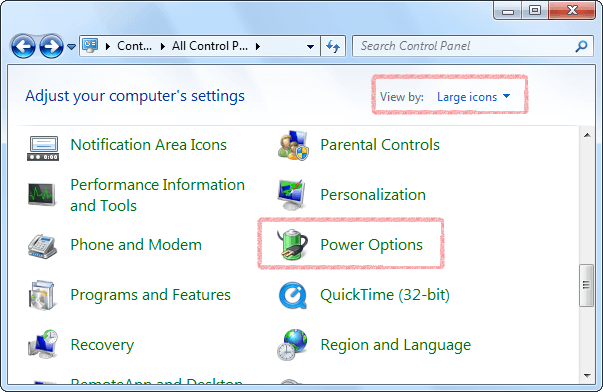603x392 pixels.
Task: Click the Region and Language globe icon
Action: pyautogui.click(x=292, y=344)
